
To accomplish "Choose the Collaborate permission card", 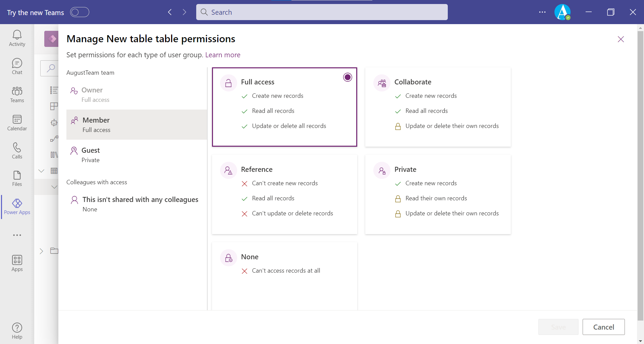I will 438,107.
